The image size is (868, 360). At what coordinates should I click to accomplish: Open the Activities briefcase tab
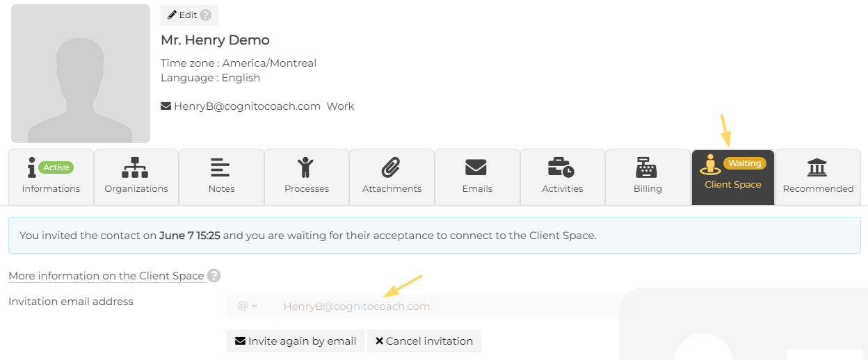563,177
